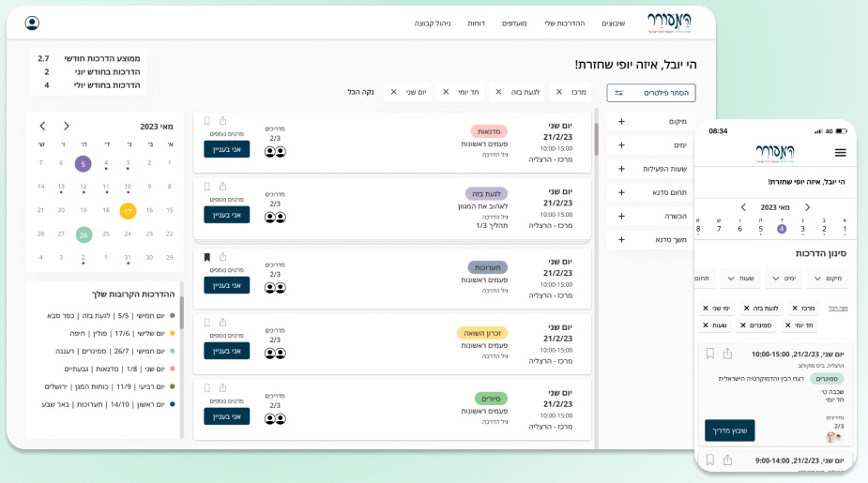This screenshot has height=483, width=868.
Task: Bookmark the לגעת בזה card
Action: (207, 187)
